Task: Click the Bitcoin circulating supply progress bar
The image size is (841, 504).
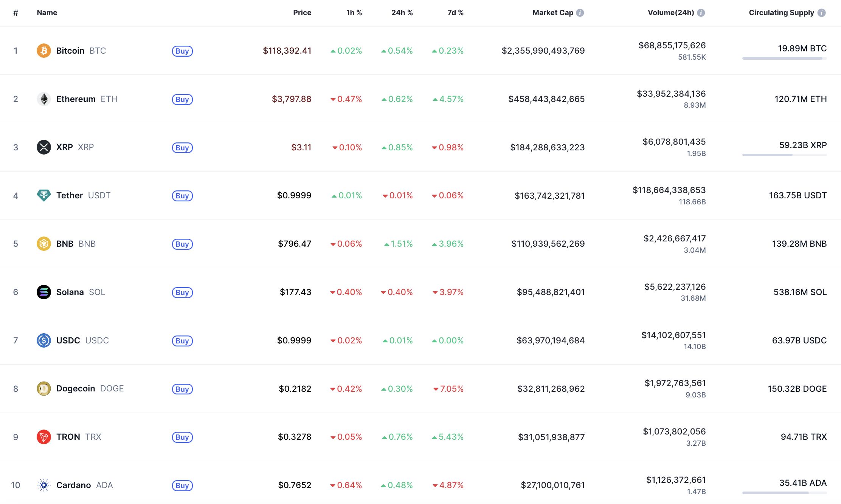Action: [784, 58]
